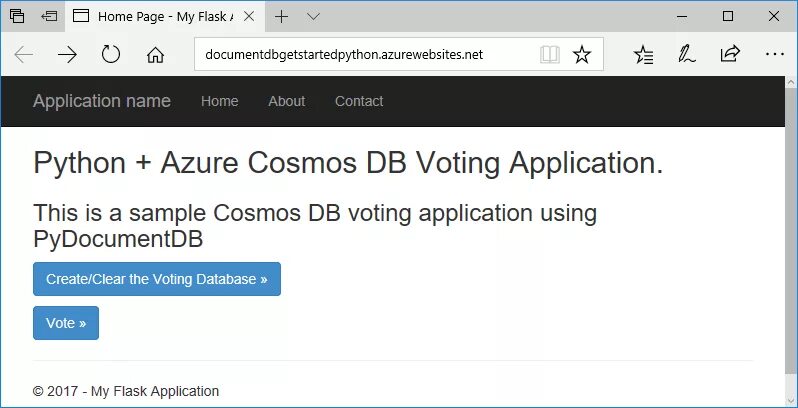This screenshot has height=408, width=798.
Task: Add page to favorites star
Action: [581, 55]
